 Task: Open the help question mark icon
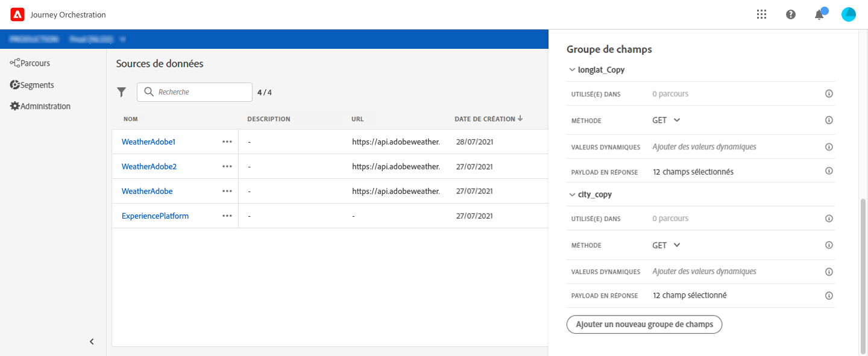tap(791, 14)
